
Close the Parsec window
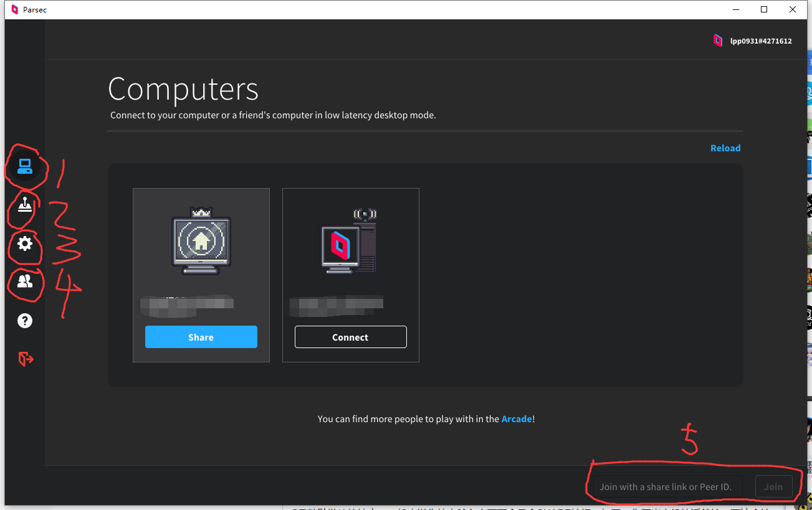tap(793, 9)
